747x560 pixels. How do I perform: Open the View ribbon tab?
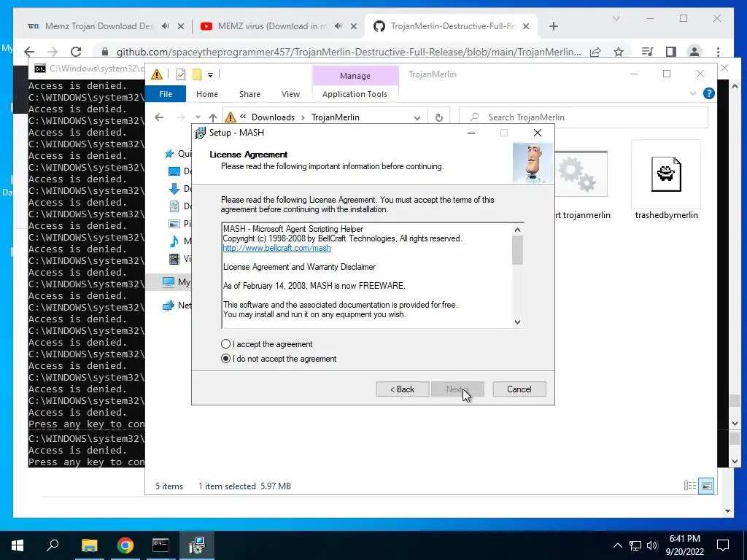point(290,94)
